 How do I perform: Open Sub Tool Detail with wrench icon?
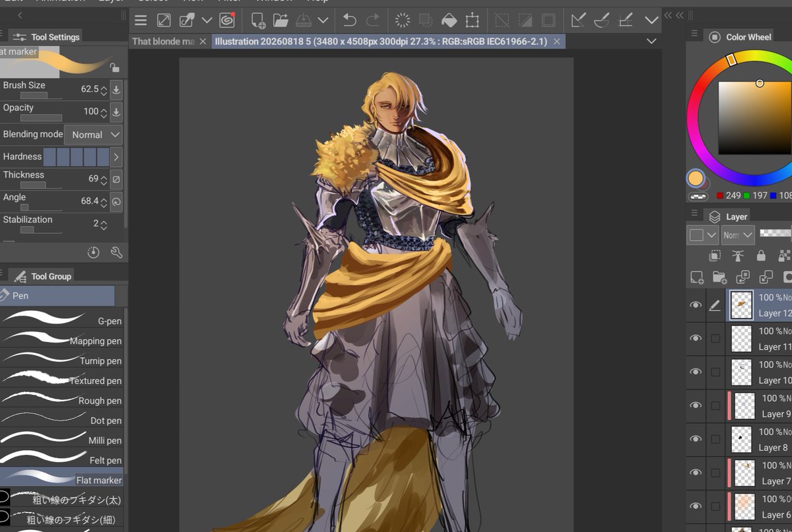coord(116,252)
